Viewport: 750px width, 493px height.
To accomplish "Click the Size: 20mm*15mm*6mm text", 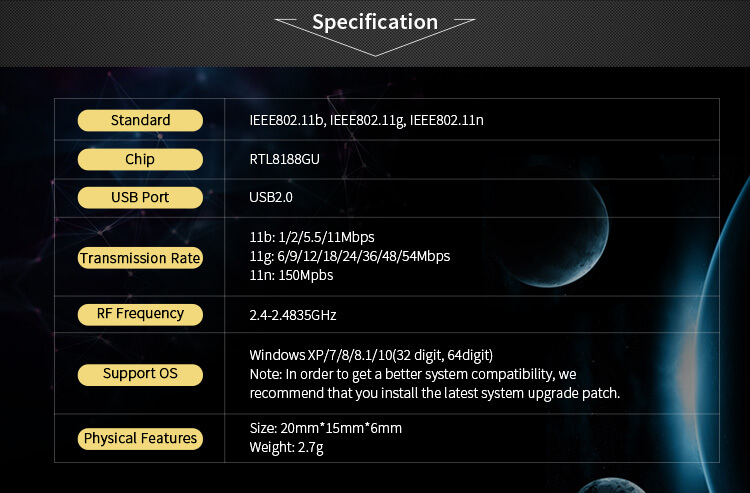I will click(326, 428).
